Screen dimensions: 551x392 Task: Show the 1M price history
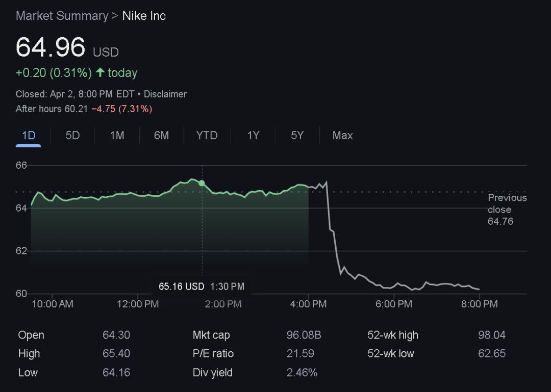(117, 136)
